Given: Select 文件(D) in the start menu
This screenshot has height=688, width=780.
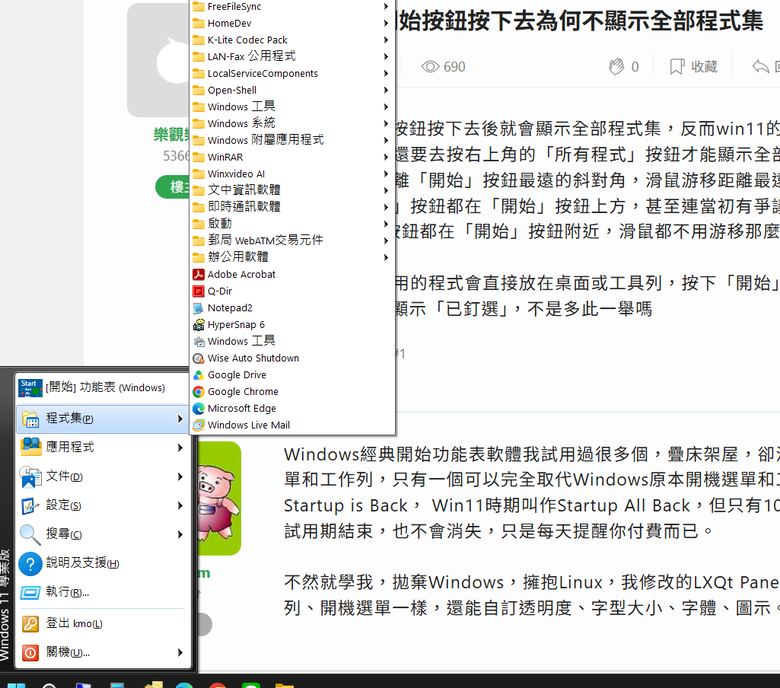Looking at the screenshot, I should pos(103,477).
